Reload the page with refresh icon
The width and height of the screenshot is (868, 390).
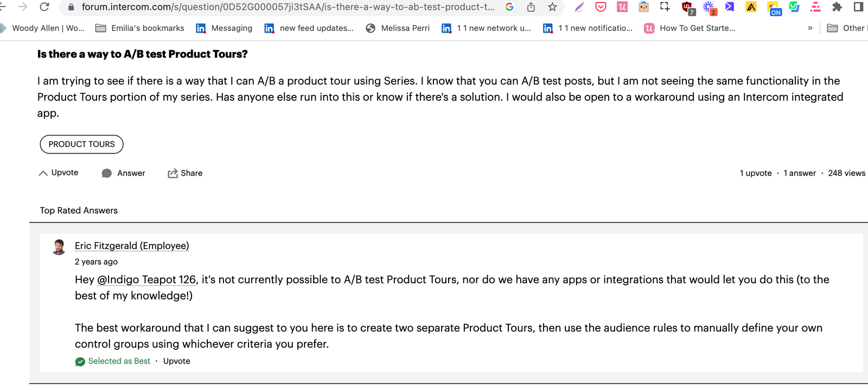pyautogui.click(x=44, y=7)
